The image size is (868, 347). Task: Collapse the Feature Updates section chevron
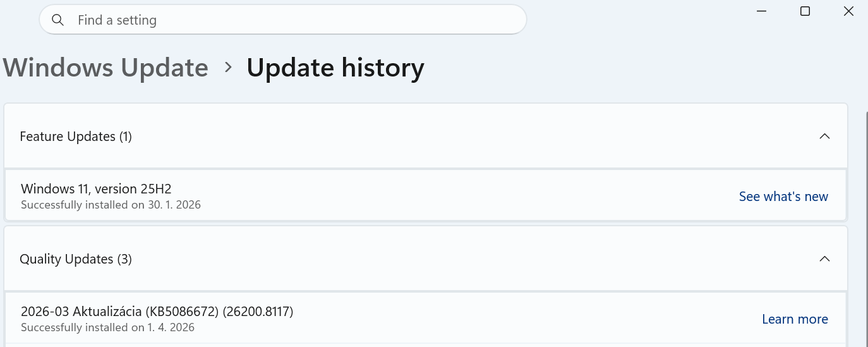(824, 137)
